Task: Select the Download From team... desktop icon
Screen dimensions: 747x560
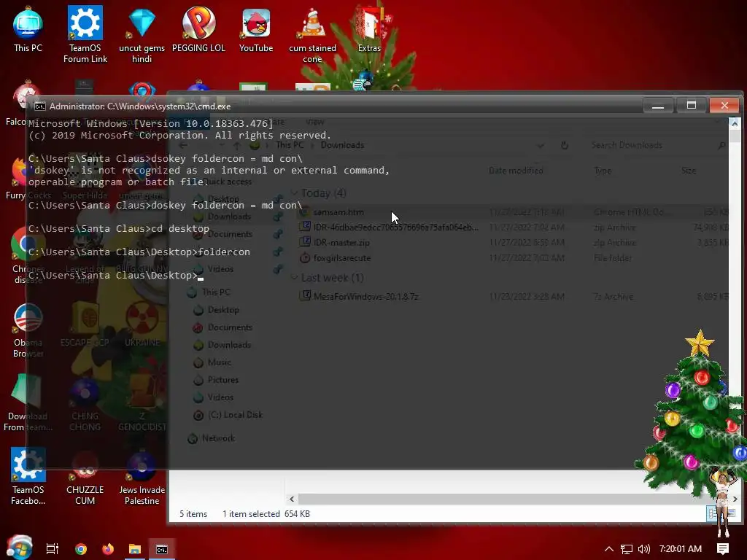Action: pyautogui.click(x=28, y=404)
